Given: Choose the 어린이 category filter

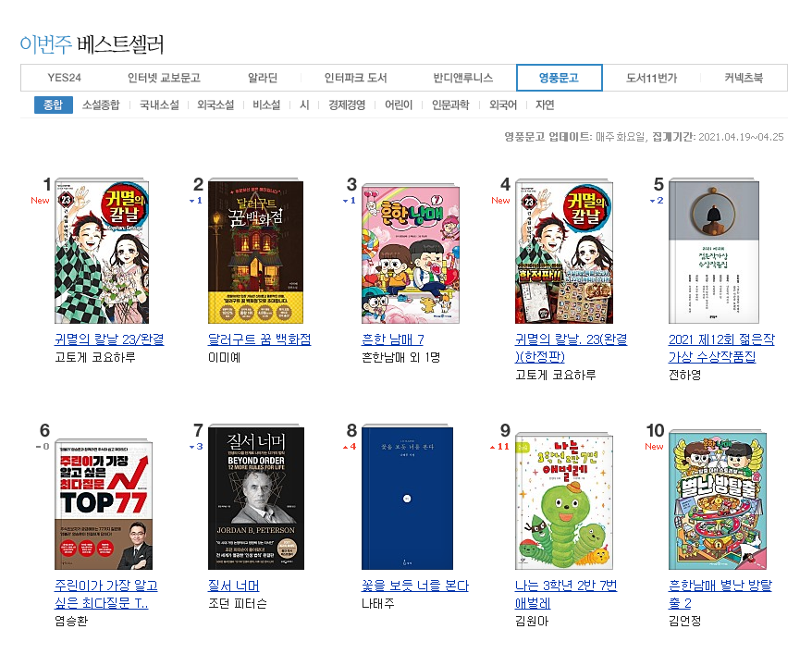Looking at the screenshot, I should [x=399, y=105].
